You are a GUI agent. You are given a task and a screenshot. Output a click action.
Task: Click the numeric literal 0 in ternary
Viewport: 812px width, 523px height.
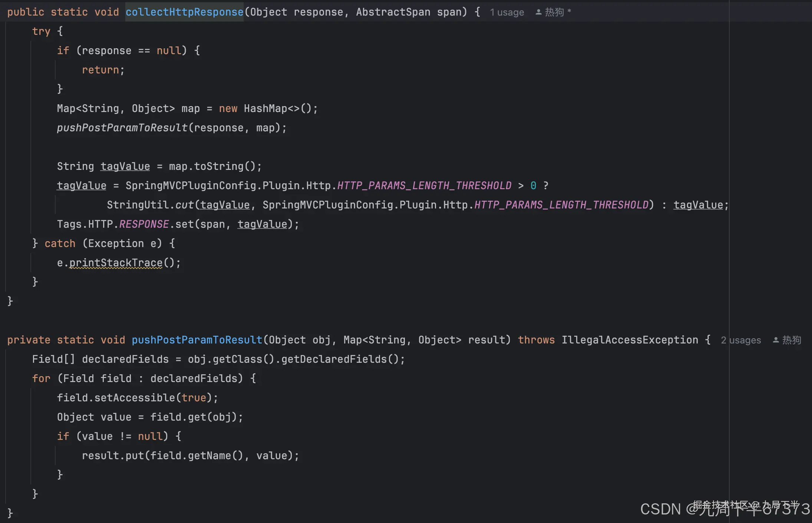click(533, 186)
